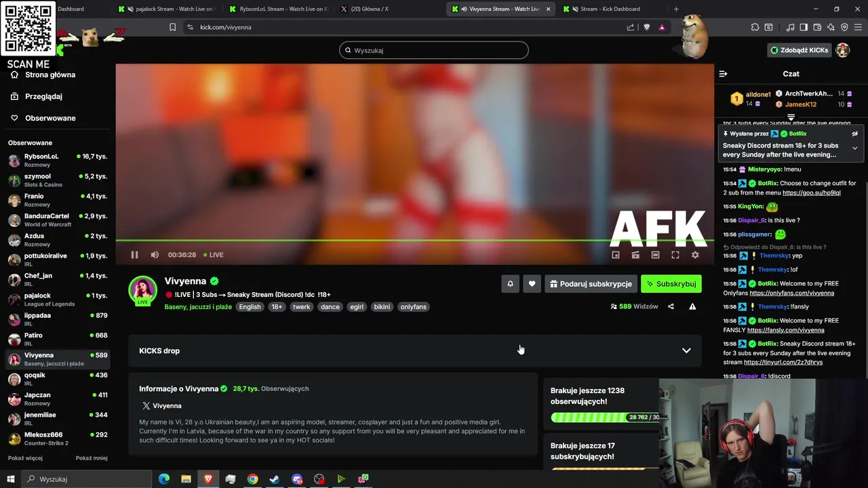868x488 pixels.
Task: Open the share icon next to viewer count
Action: coord(671,306)
